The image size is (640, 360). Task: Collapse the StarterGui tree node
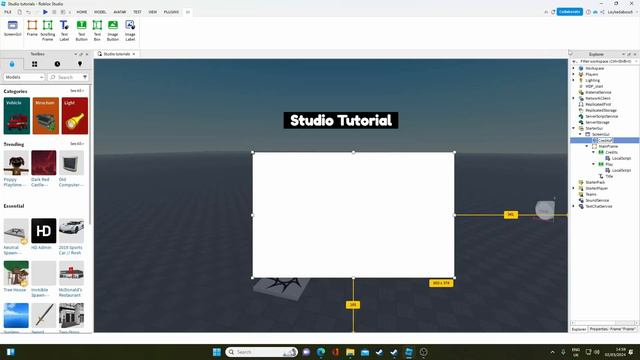pos(573,128)
